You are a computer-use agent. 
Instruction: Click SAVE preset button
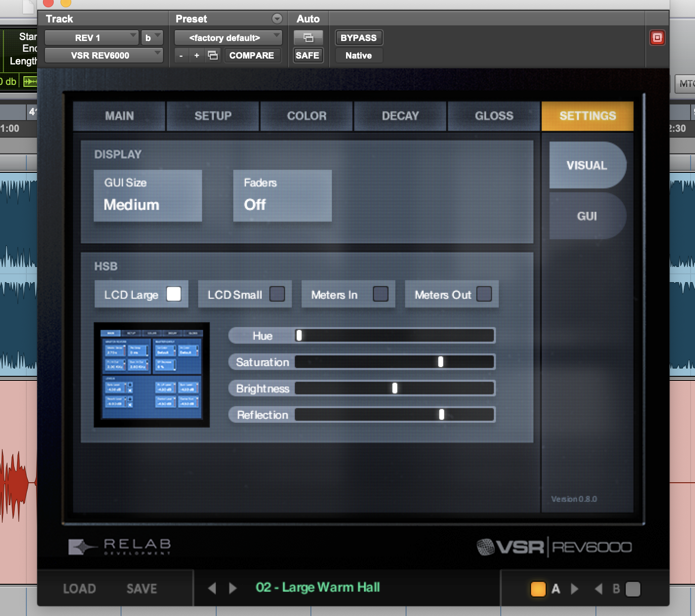pyautogui.click(x=142, y=589)
